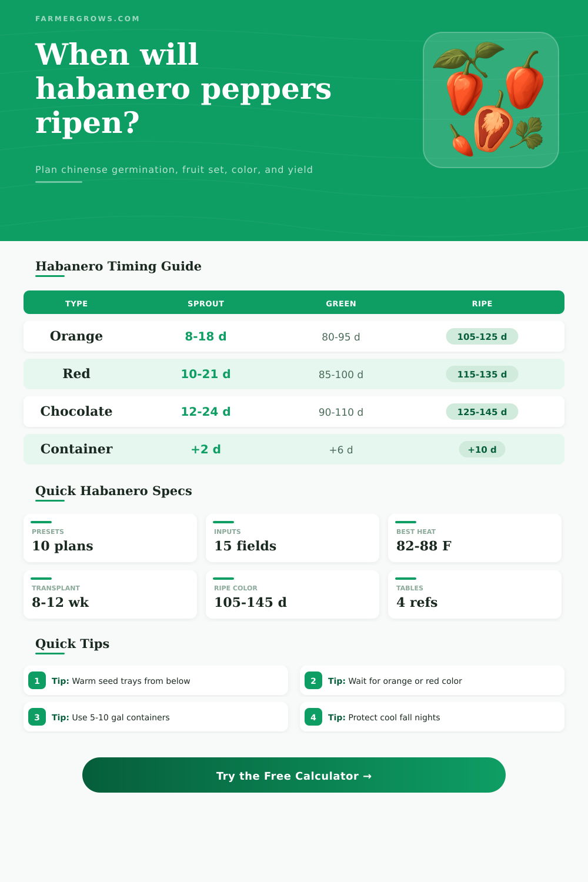Click the 8-18 d sprout value
This screenshot has width=588, height=882.
coord(206,336)
